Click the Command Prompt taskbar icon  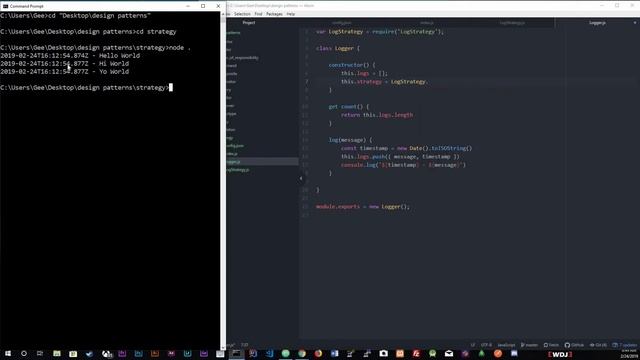click(x=236, y=353)
